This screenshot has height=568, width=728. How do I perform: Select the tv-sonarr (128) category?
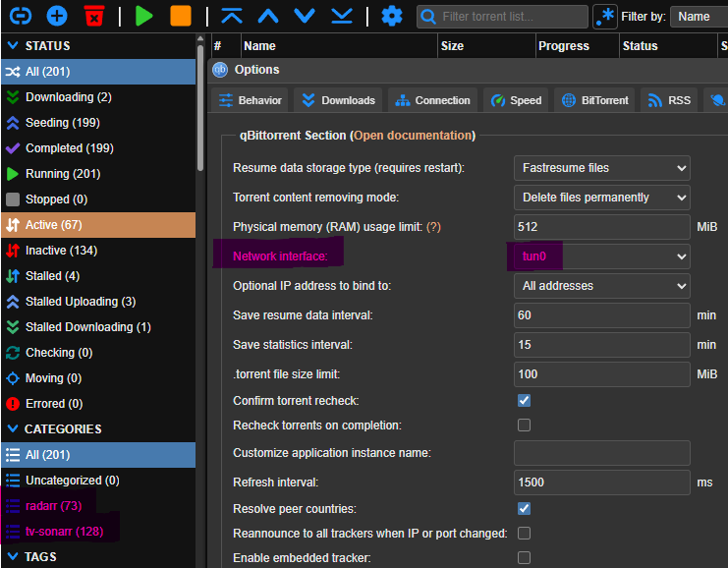[98, 532]
